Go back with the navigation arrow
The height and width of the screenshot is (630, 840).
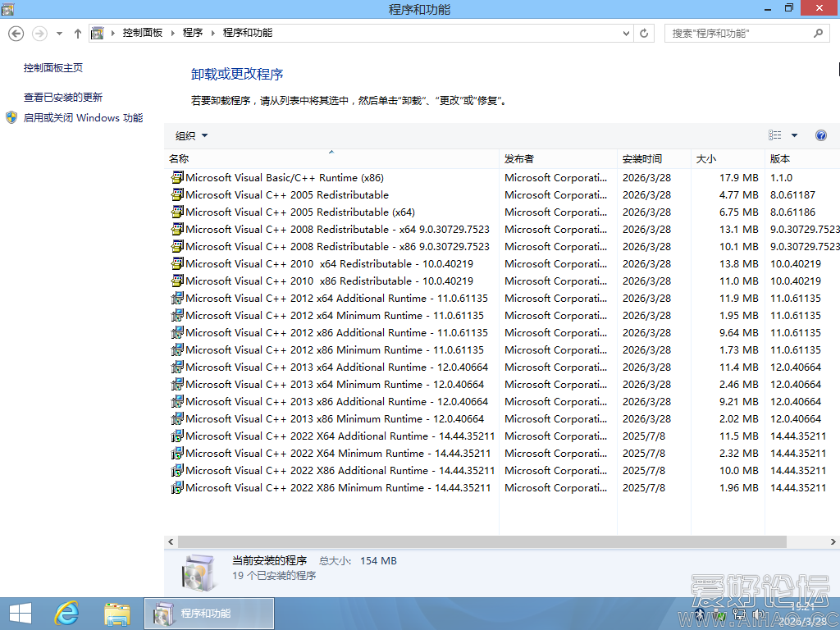pos(16,33)
